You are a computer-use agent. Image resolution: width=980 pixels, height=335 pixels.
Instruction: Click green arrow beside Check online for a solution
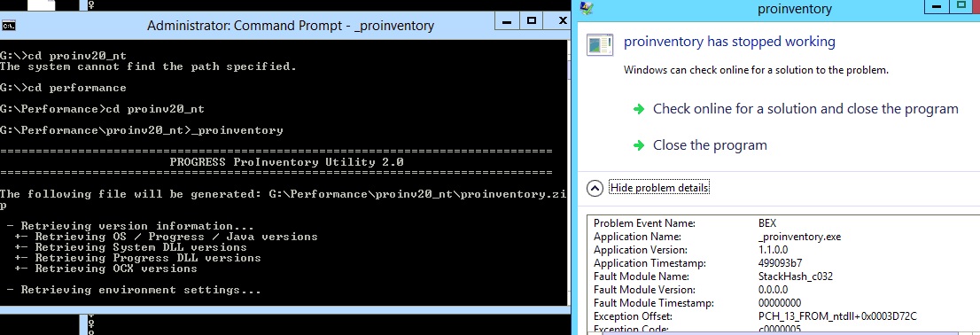638,109
